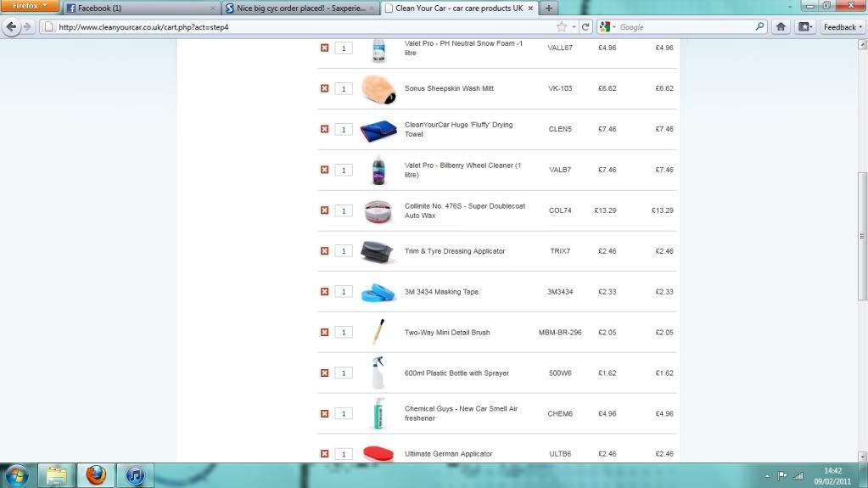Go back to previous page
868x488 pixels.
(11, 26)
